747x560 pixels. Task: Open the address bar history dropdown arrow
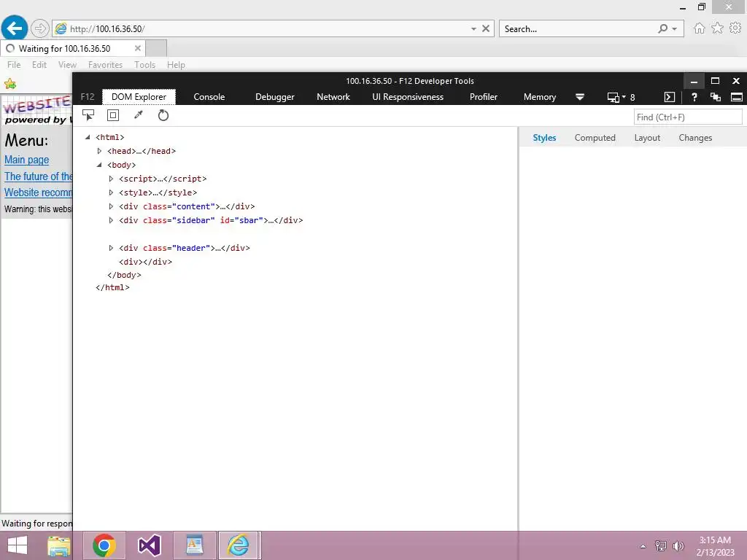473,29
